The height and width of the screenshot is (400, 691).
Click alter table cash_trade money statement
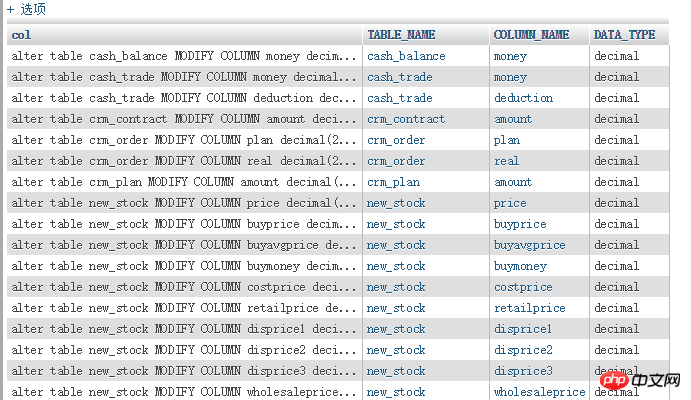[x=184, y=77]
